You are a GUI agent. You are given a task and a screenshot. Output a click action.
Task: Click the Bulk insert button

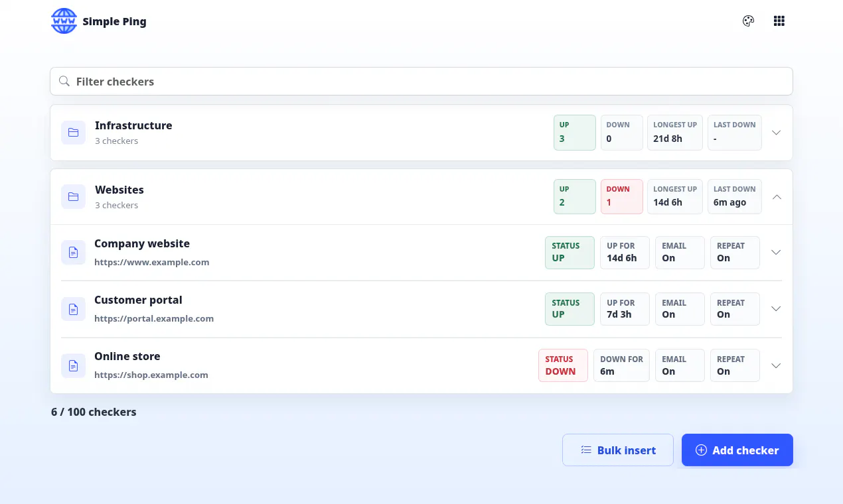tap(618, 450)
